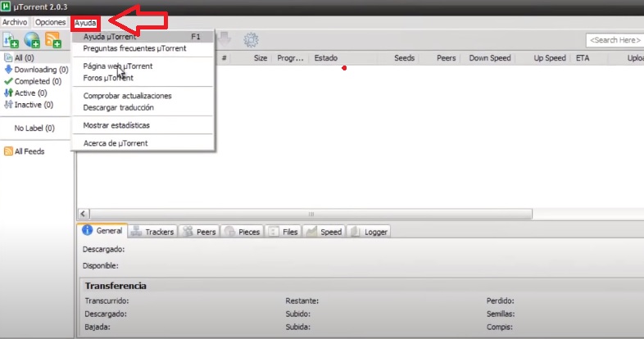The height and width of the screenshot is (339, 644).
Task: Select No Label filter in sidebar
Action: (34, 129)
